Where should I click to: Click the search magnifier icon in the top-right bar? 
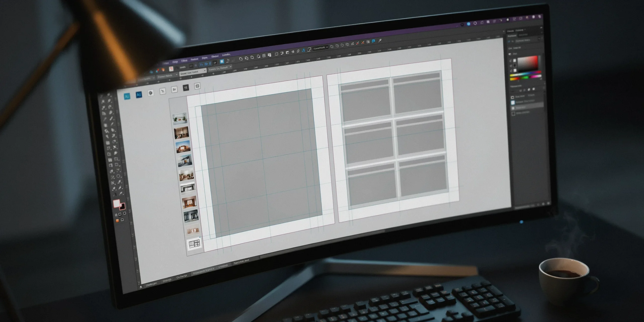point(475,23)
